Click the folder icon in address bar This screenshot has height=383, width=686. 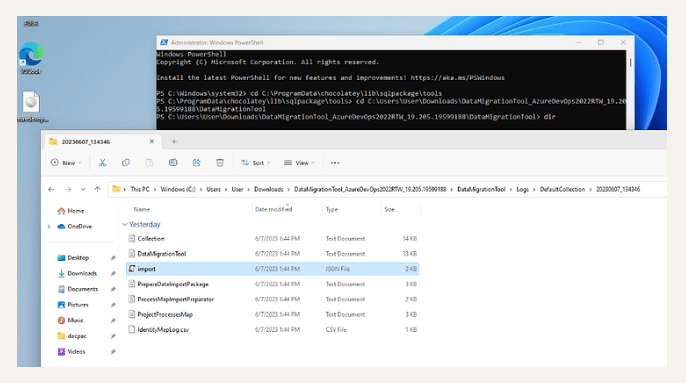[x=116, y=189]
